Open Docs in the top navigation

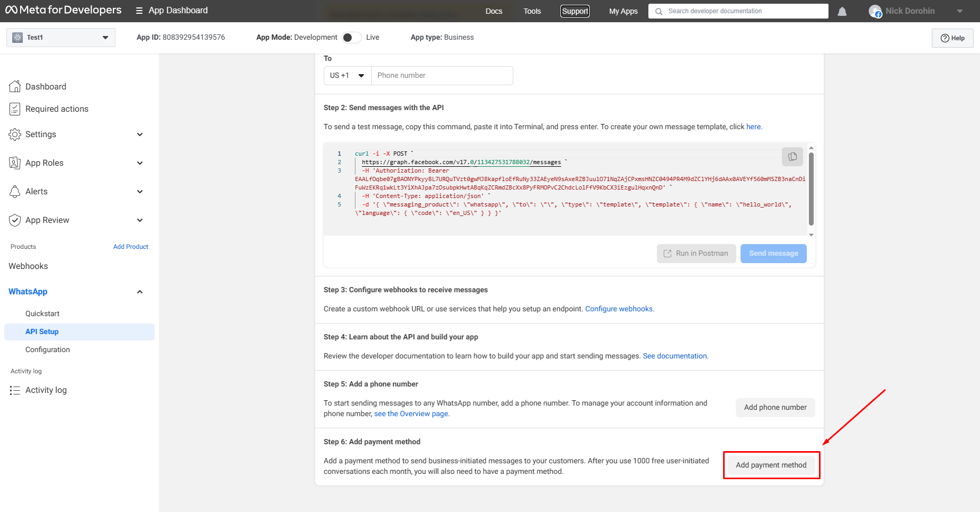coord(493,11)
